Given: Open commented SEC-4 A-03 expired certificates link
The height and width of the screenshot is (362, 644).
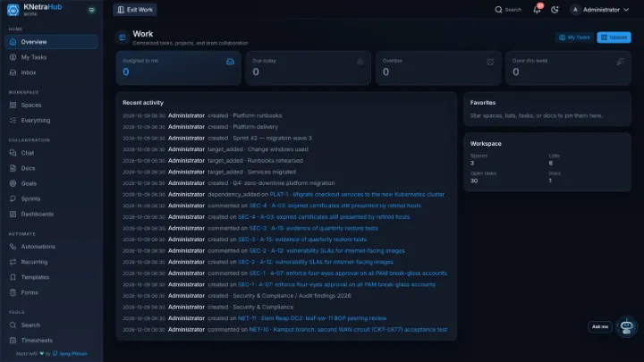Looking at the screenshot, I should (335, 206).
